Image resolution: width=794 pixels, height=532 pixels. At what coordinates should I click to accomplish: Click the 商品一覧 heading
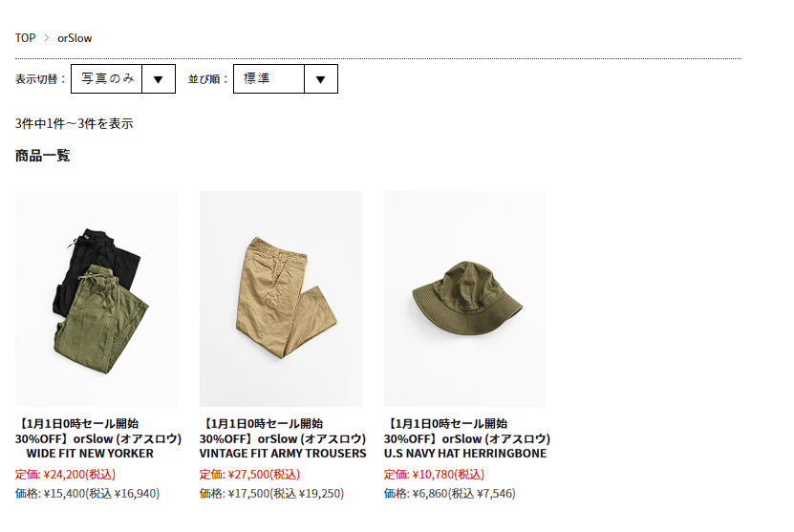point(43,156)
